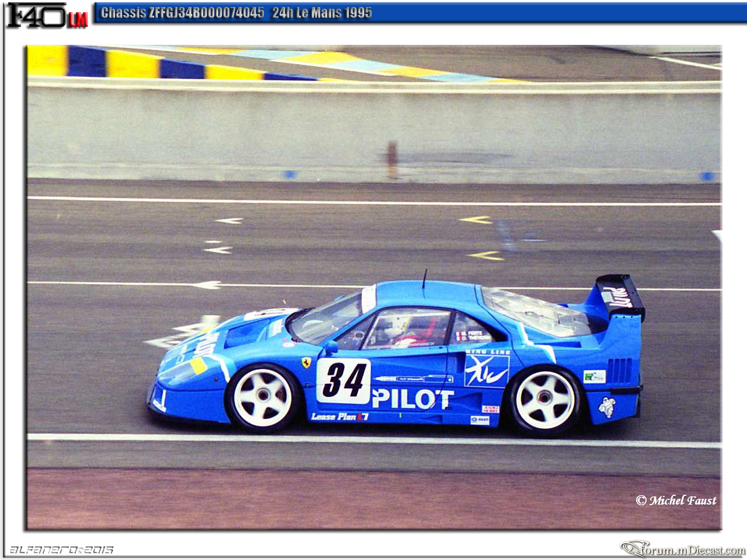Image resolution: width=747 pixels, height=560 pixels.
Task: Open the blue number 34 Ferrari photo
Action: (374, 288)
